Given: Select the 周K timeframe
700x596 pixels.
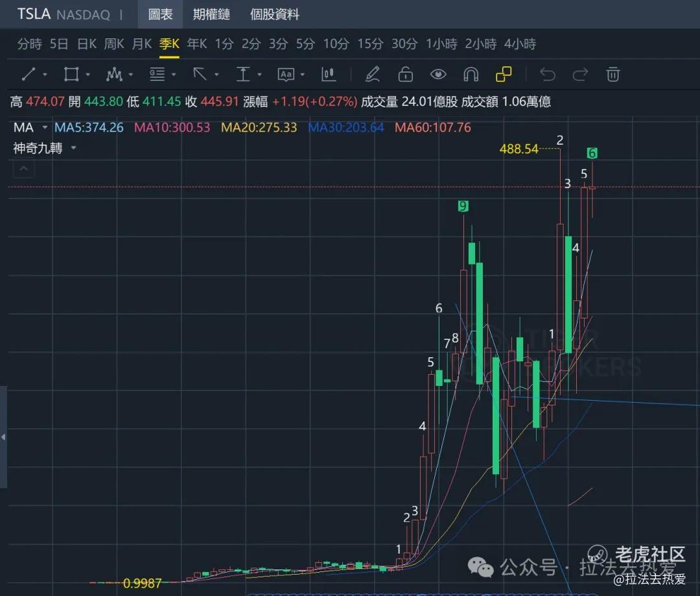Looking at the screenshot, I should [114, 44].
